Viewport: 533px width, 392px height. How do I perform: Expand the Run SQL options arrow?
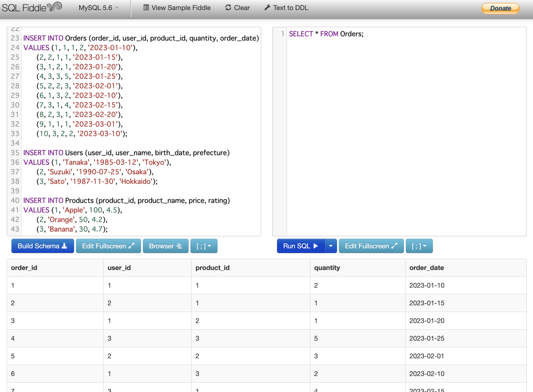click(331, 246)
